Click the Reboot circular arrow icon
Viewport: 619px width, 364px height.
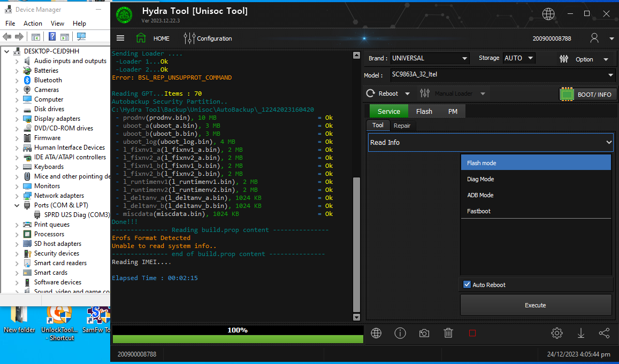coord(370,94)
